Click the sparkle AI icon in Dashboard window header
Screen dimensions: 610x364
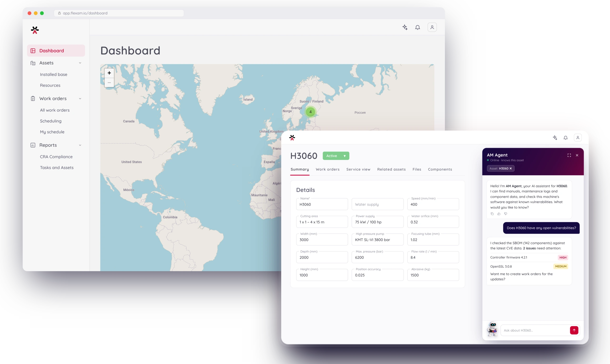click(x=405, y=27)
